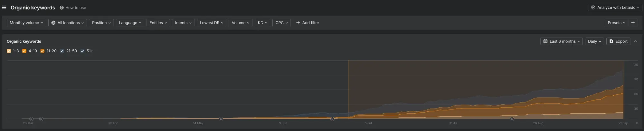Viewport: 644px width, 131px height.
Task: Open the All locations filter
Action: coord(68,23)
